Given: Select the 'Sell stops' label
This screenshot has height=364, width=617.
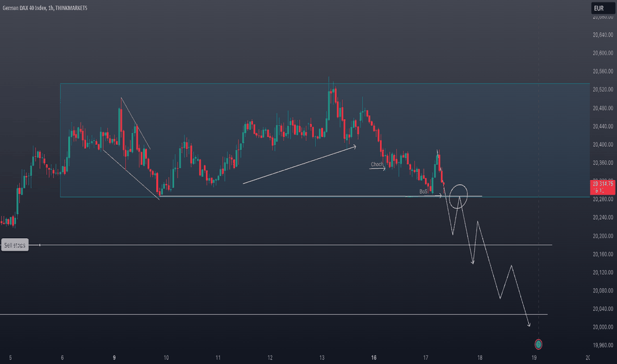Looking at the screenshot, I should 15,245.
